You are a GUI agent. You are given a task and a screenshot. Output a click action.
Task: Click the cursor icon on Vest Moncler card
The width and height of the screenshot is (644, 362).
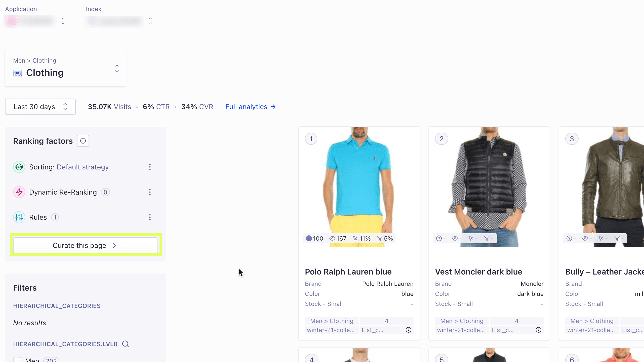click(x=471, y=239)
